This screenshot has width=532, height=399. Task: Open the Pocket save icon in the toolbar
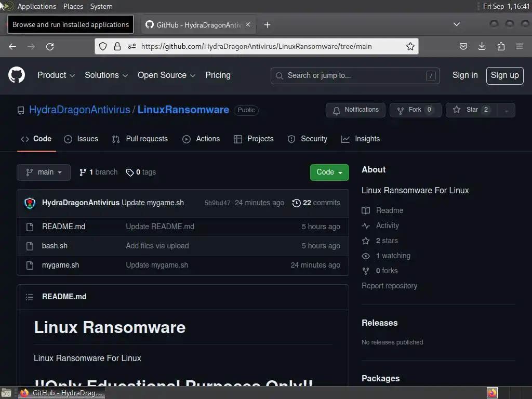[463, 46]
